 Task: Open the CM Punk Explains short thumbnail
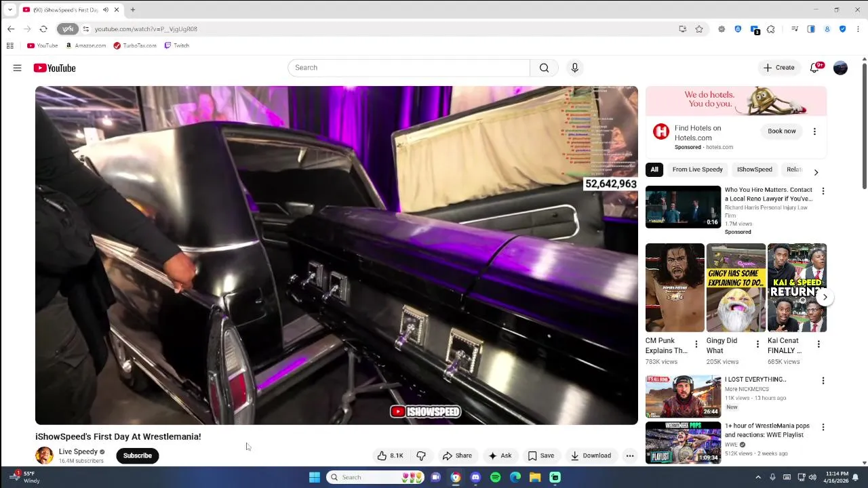[675, 288]
